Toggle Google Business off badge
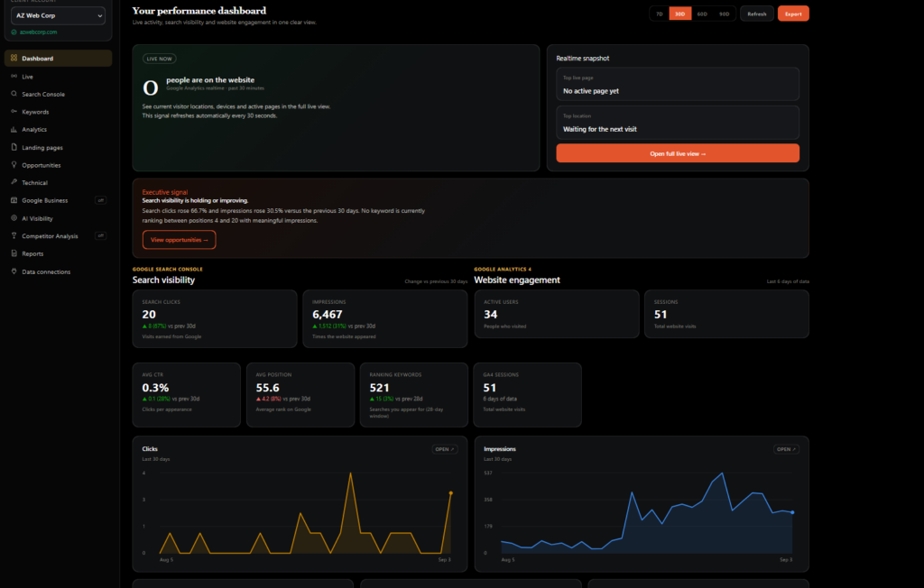This screenshot has height=588, width=924. tap(101, 200)
